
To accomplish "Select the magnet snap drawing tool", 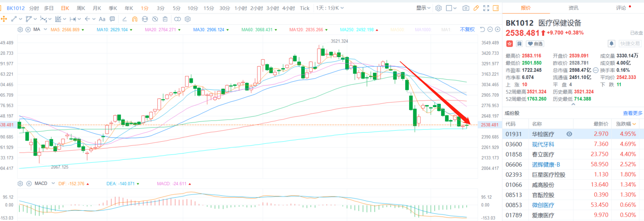I will 135,19.
